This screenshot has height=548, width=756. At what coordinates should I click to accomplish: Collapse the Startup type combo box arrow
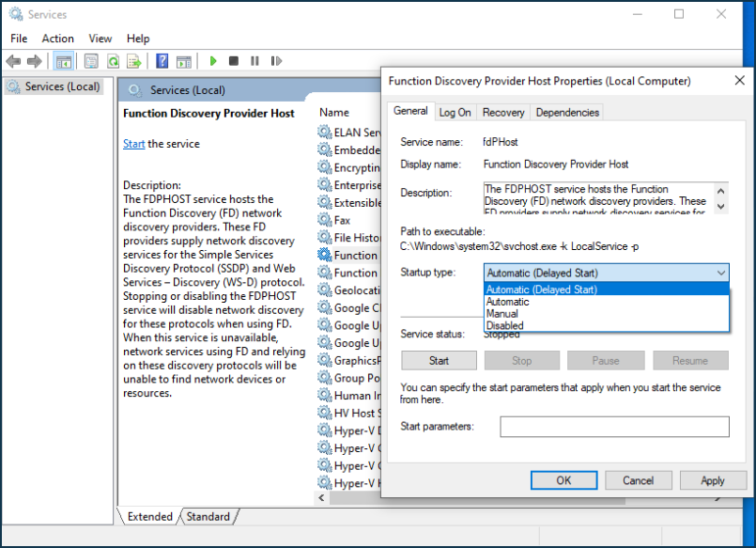click(x=721, y=273)
